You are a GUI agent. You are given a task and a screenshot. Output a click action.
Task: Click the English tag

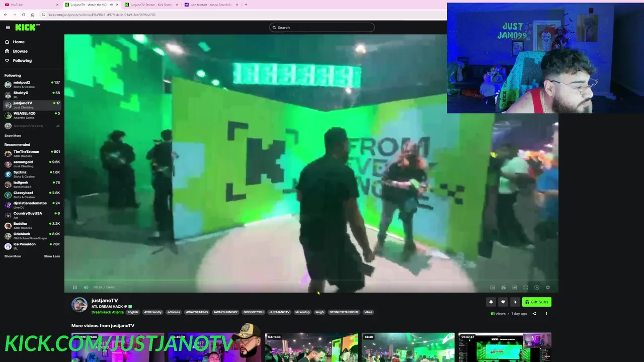tap(133, 312)
